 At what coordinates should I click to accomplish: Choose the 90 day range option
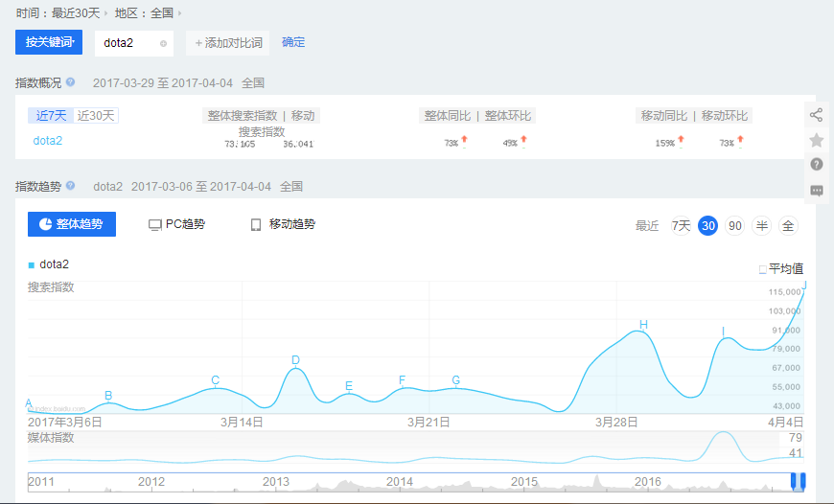point(735,226)
